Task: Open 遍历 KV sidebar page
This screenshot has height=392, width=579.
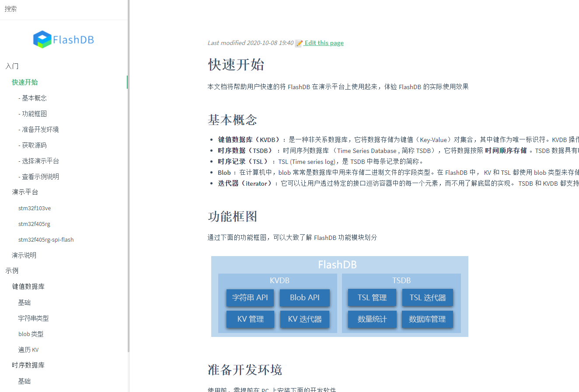Action: click(28, 350)
